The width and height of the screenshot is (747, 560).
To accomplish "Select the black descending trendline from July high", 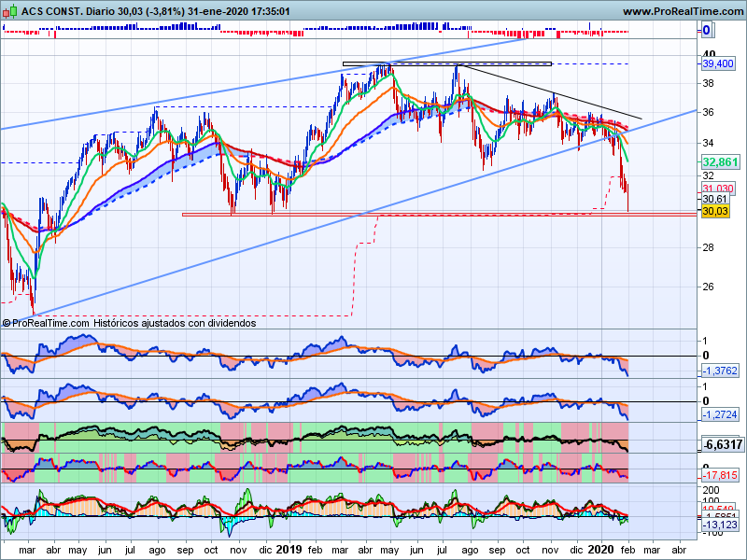I will click(x=550, y=91).
